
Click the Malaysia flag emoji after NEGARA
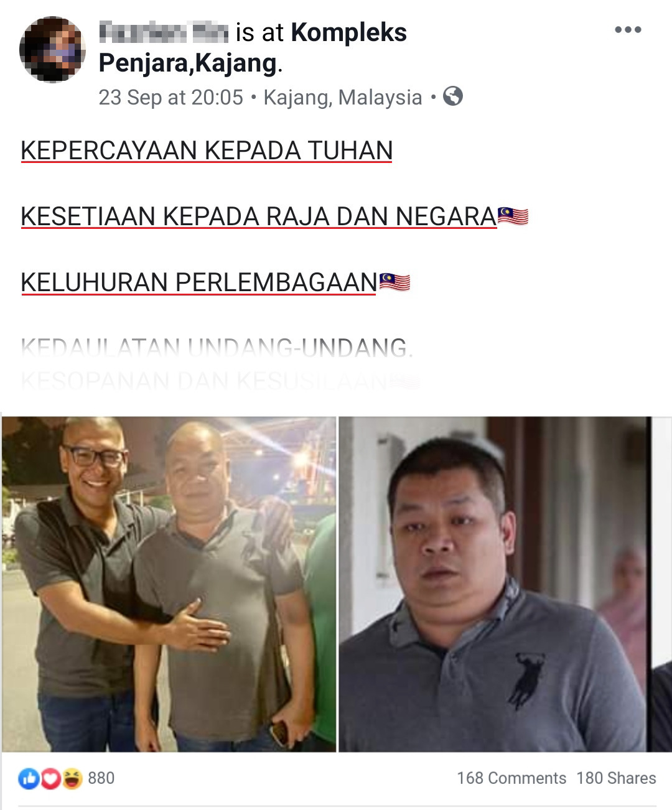click(513, 216)
